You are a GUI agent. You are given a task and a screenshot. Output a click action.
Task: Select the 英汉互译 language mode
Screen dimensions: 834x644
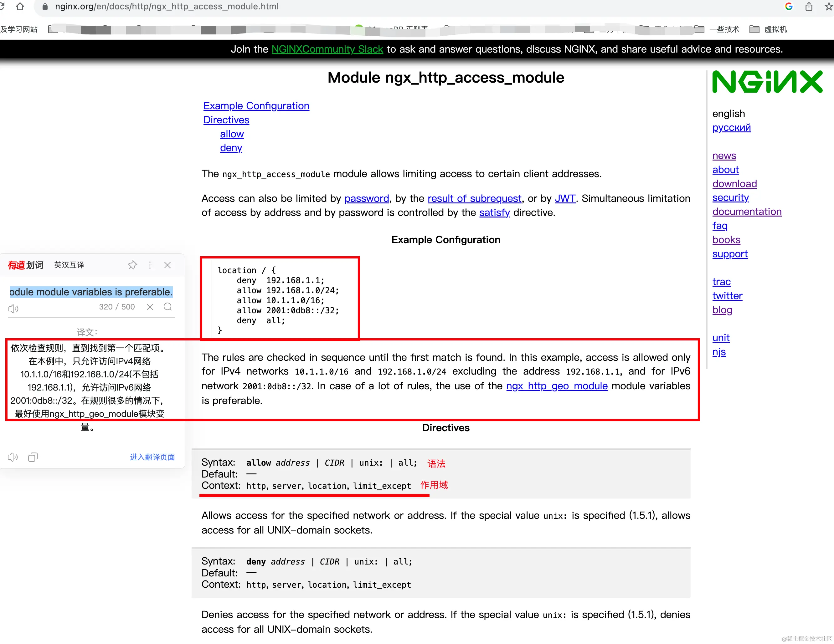[69, 265]
